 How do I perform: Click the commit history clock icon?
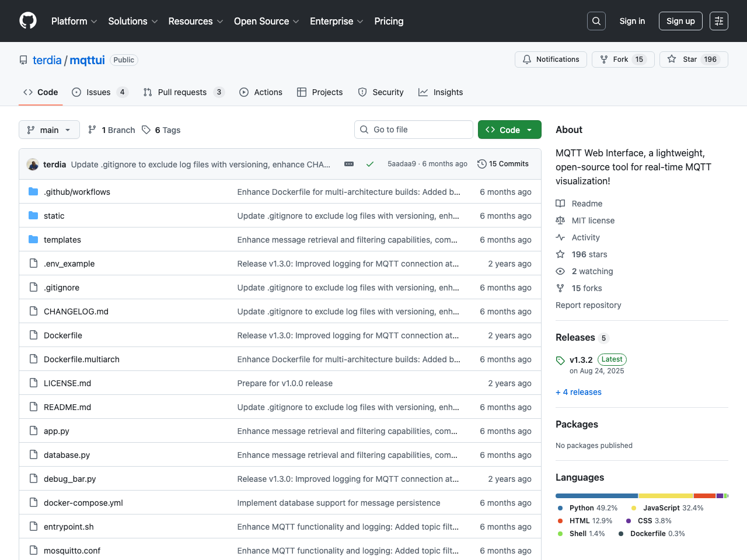click(481, 164)
